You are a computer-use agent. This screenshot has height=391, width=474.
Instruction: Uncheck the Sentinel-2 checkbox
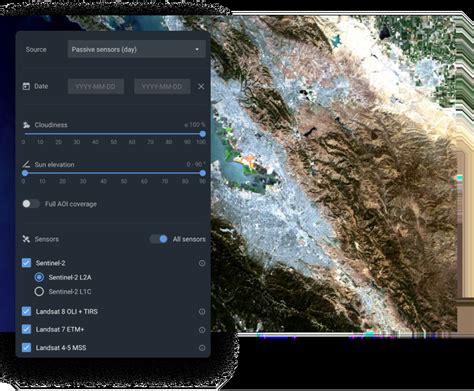26,263
